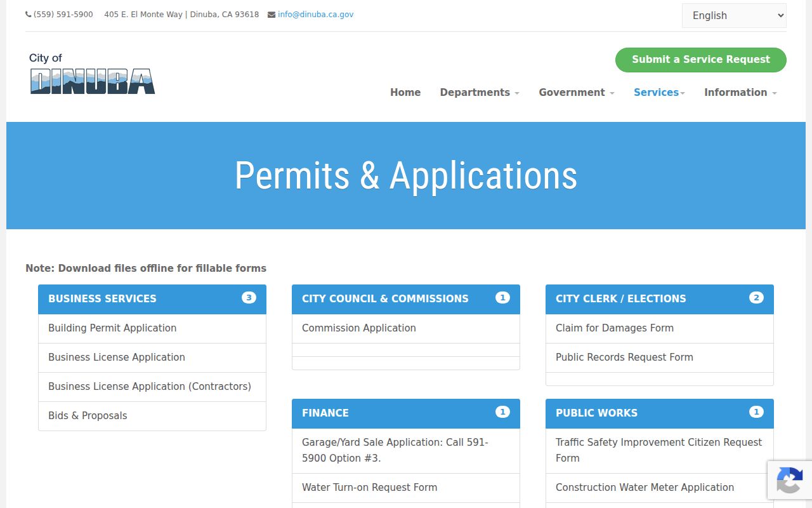The height and width of the screenshot is (508, 812).
Task: Open the info@dinuba.ca.gov email link
Action: (315, 15)
